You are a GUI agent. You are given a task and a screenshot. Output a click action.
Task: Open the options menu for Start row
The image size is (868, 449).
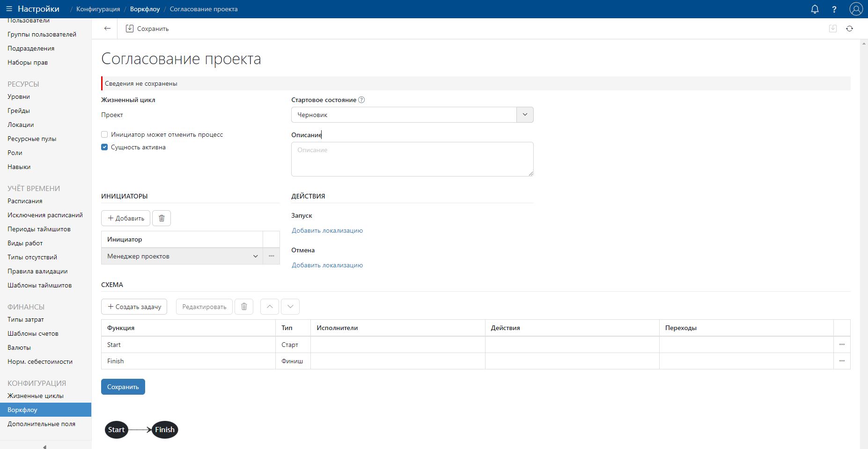(842, 345)
